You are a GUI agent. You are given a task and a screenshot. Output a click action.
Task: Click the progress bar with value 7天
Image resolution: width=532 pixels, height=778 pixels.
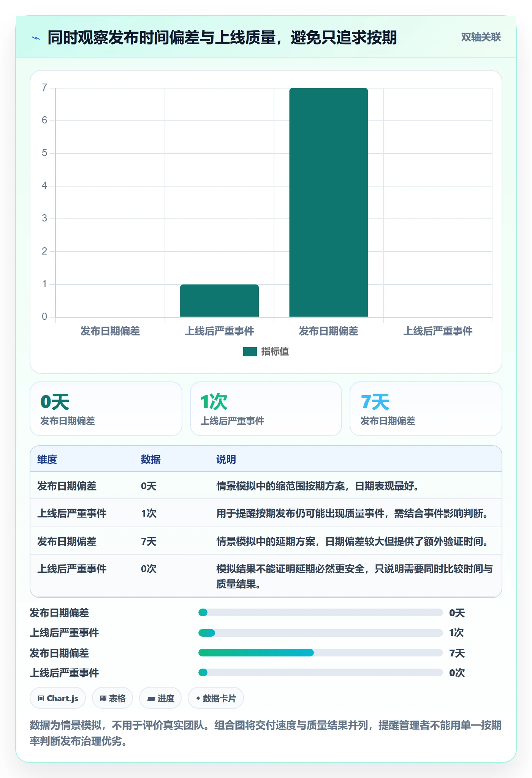pyautogui.click(x=321, y=653)
